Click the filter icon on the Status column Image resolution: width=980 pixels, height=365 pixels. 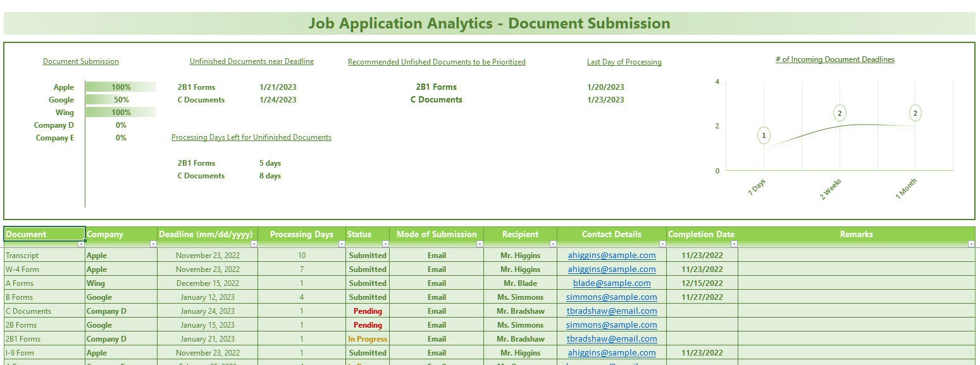[384, 243]
